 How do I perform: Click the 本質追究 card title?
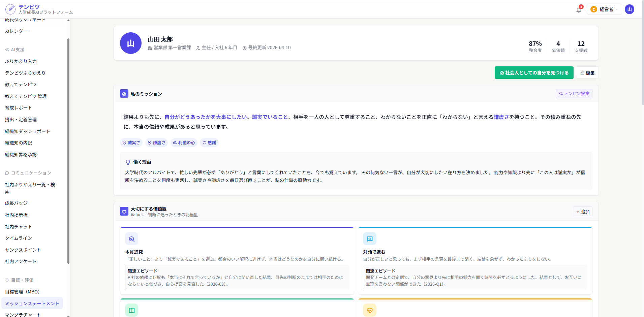click(134, 252)
